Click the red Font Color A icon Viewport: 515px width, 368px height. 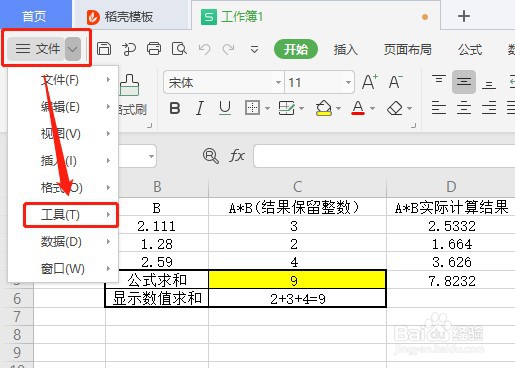point(358,108)
